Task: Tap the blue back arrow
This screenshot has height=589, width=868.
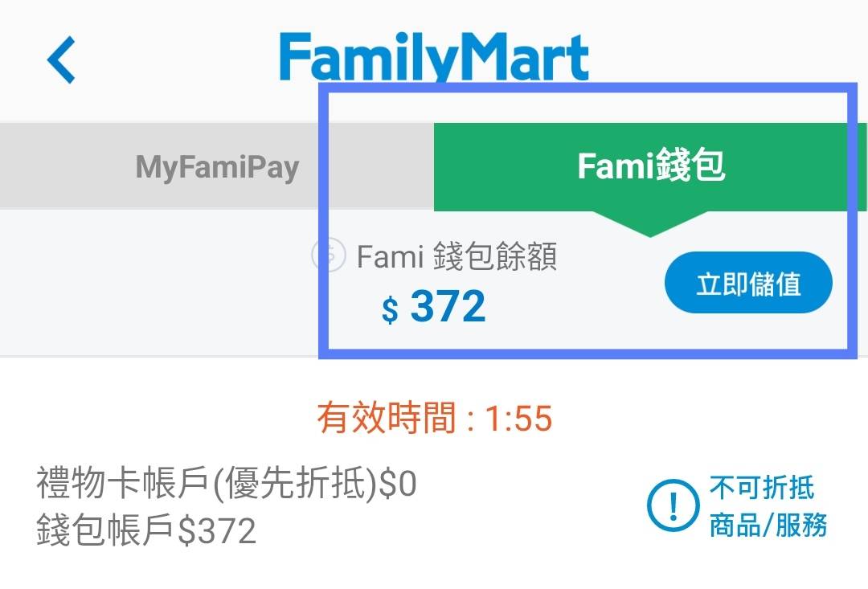Action: [x=61, y=60]
